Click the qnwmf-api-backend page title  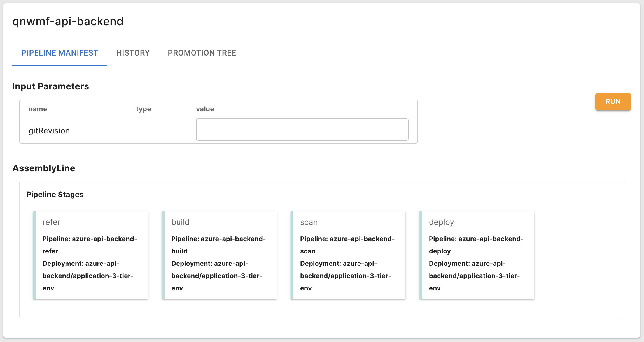click(x=68, y=22)
